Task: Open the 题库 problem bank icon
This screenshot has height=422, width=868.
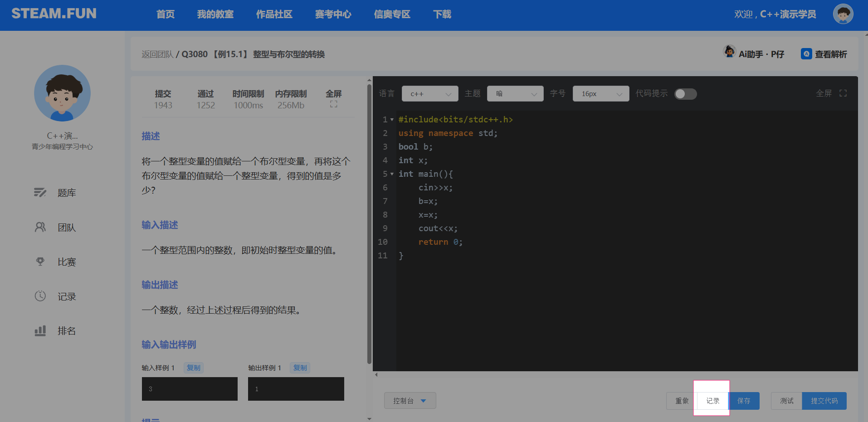Action: (x=40, y=193)
